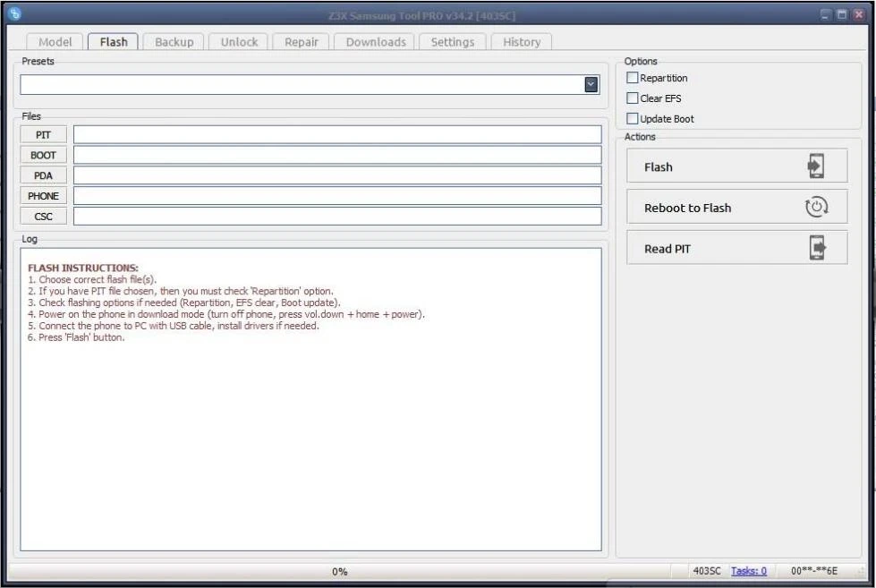Switch to the Downloads tab
Screen dimensions: 876x588
click(376, 42)
